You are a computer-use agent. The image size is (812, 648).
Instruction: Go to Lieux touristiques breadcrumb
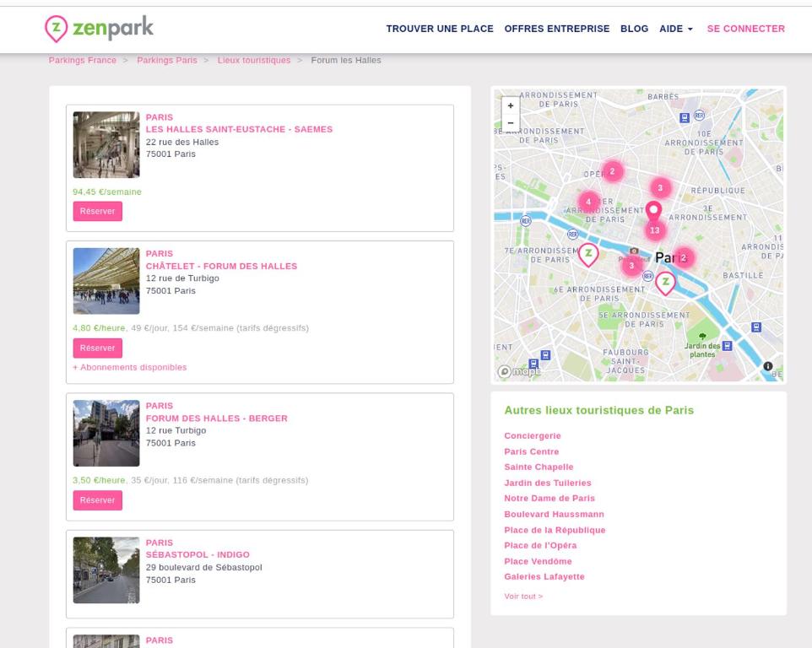tap(254, 60)
